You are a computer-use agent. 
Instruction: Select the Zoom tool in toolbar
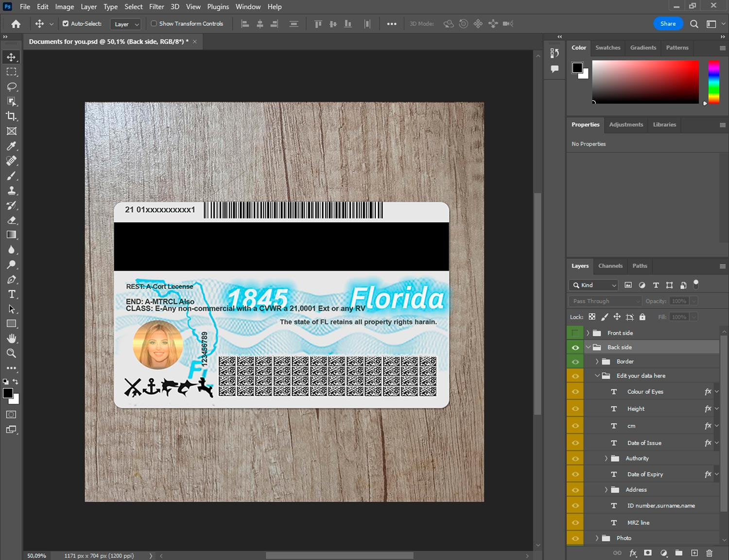12,353
